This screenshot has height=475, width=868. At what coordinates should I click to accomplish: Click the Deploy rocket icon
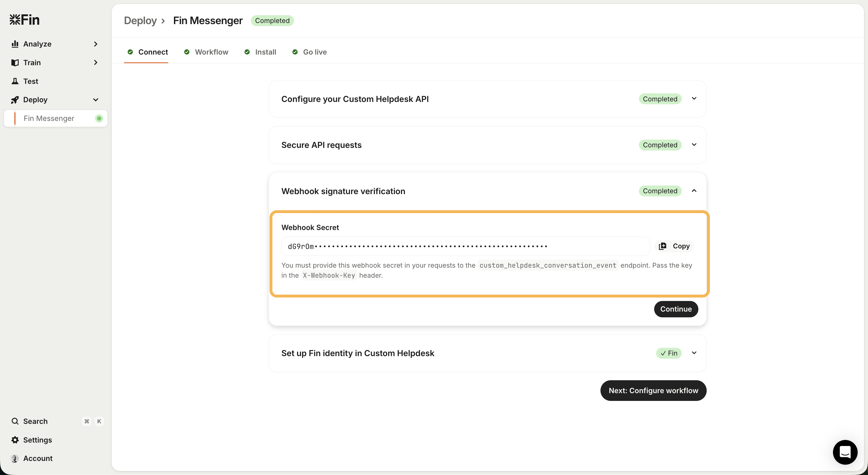(15, 100)
